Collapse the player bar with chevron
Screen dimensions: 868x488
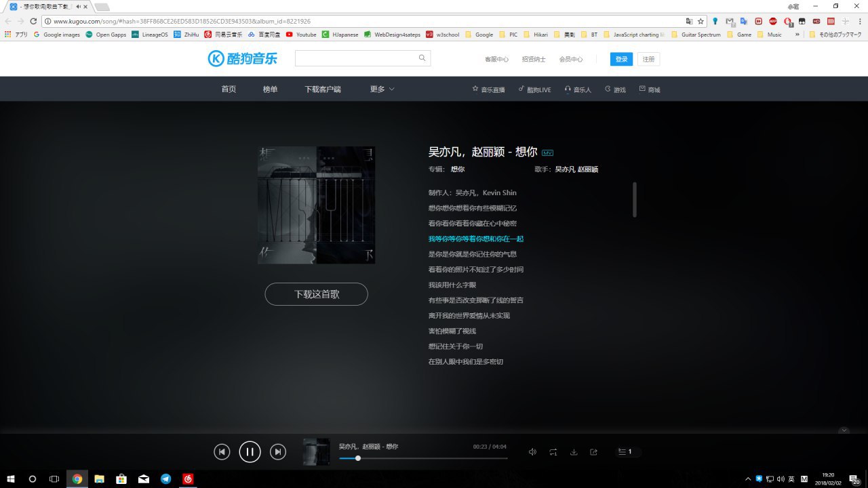844,430
